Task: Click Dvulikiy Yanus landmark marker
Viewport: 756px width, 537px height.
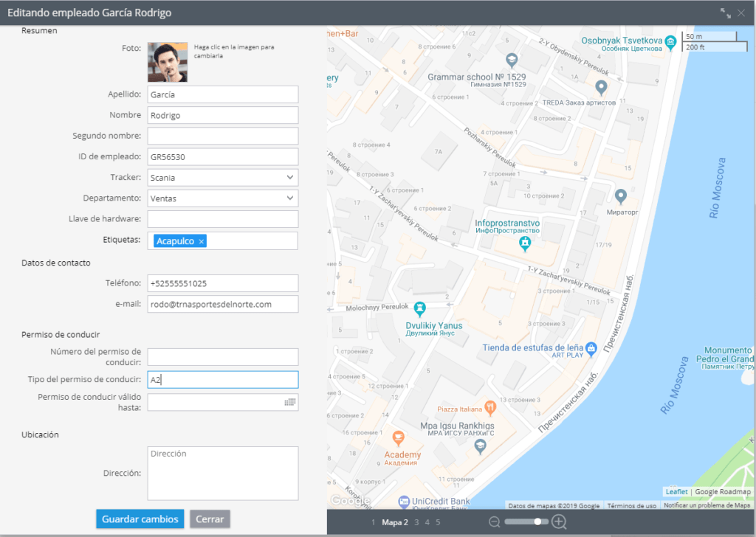Action: tap(420, 308)
